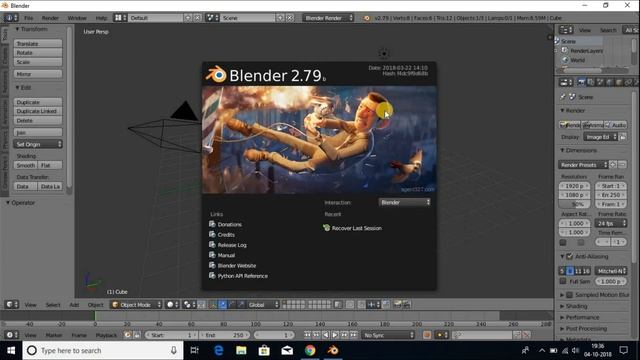
Task: Remove the render preset
Action: pyautogui.click(x=622, y=165)
